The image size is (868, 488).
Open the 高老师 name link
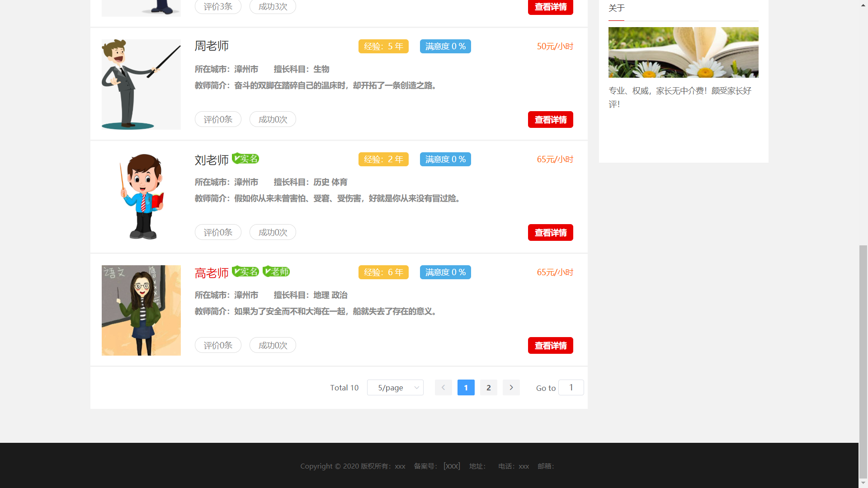(212, 273)
